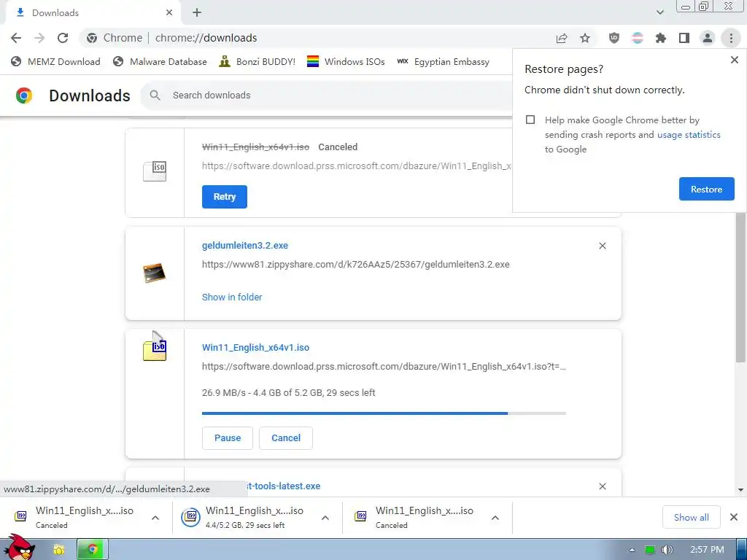Image resolution: width=747 pixels, height=560 pixels.
Task: Click the geldumleiten3.2.exe file icon
Action: pos(155,273)
